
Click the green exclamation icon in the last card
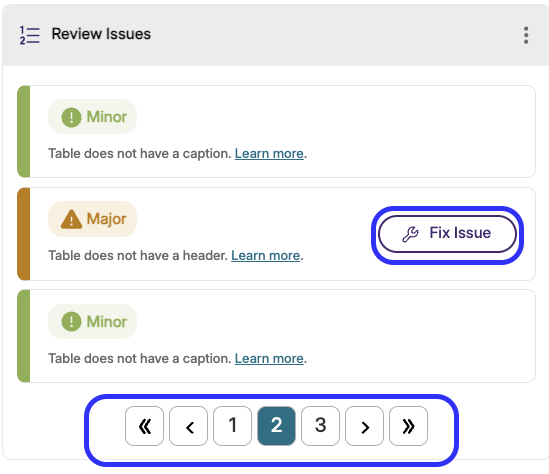tap(71, 321)
